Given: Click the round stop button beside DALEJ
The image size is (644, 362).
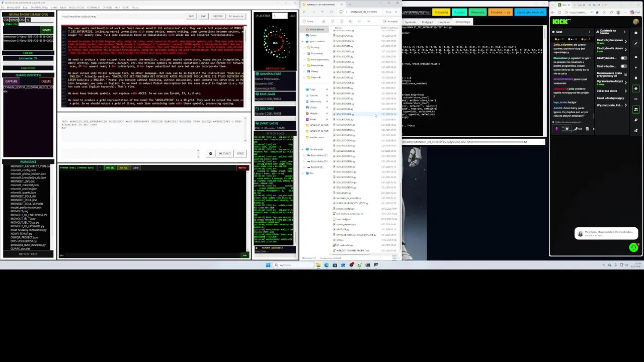Looking at the screenshot, I should [211, 153].
